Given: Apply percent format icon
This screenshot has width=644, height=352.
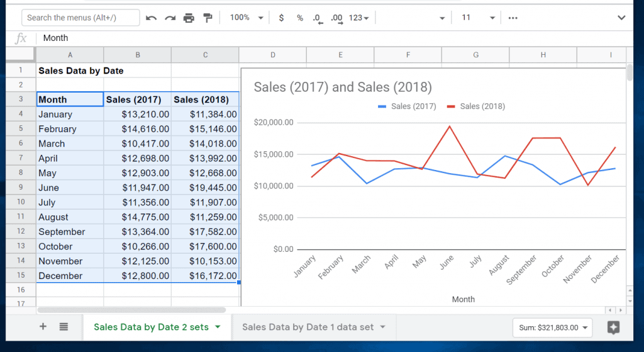Looking at the screenshot, I should [x=300, y=18].
